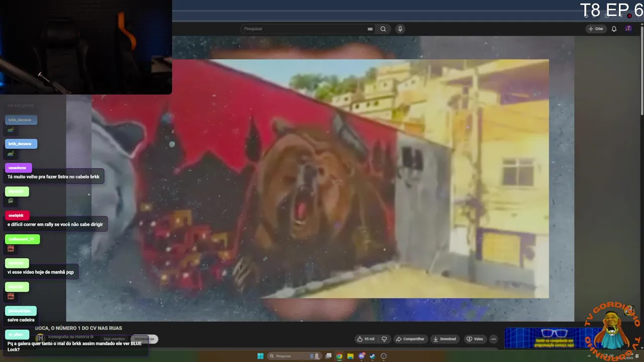Click the video title DOCA, O NÚMERO 1 DO CV
The image size is (644, 362).
[78, 328]
